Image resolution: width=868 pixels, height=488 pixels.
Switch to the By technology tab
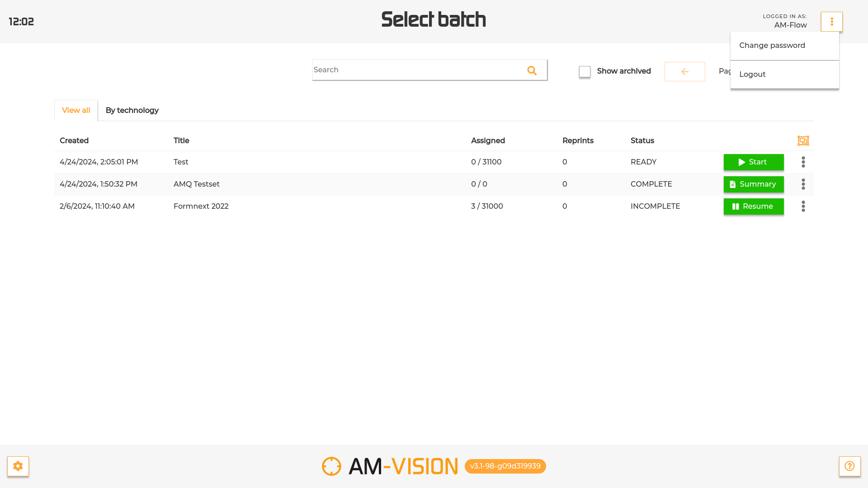(132, 110)
